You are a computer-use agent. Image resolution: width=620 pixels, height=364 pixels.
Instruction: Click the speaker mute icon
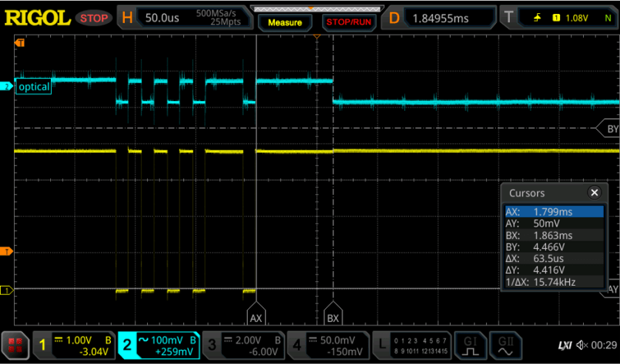click(x=584, y=346)
